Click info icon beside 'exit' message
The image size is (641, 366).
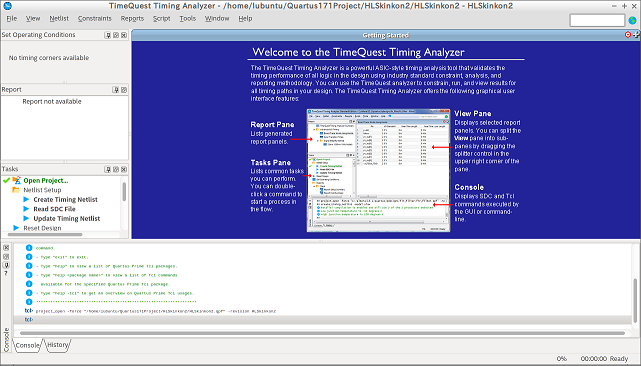(x=29, y=257)
